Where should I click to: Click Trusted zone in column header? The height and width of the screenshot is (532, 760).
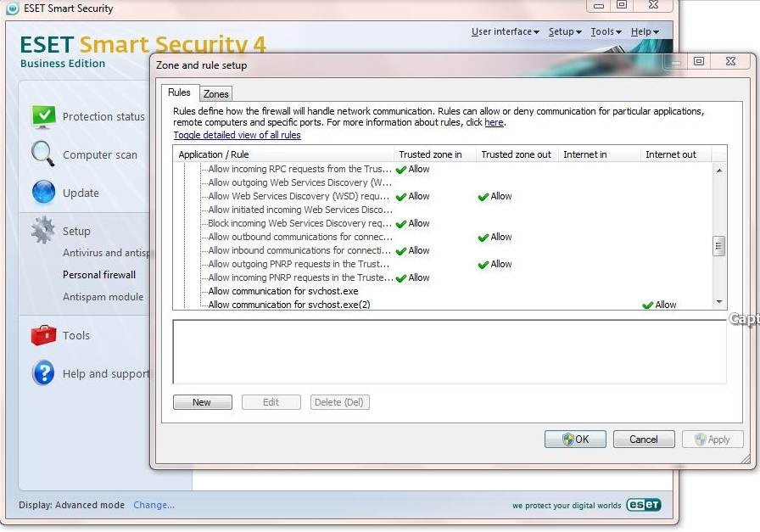pyautogui.click(x=435, y=154)
